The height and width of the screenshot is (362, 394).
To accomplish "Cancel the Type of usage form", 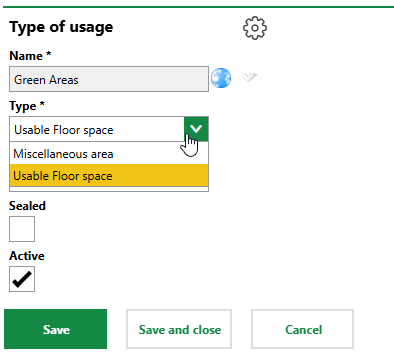I will coord(303,329).
